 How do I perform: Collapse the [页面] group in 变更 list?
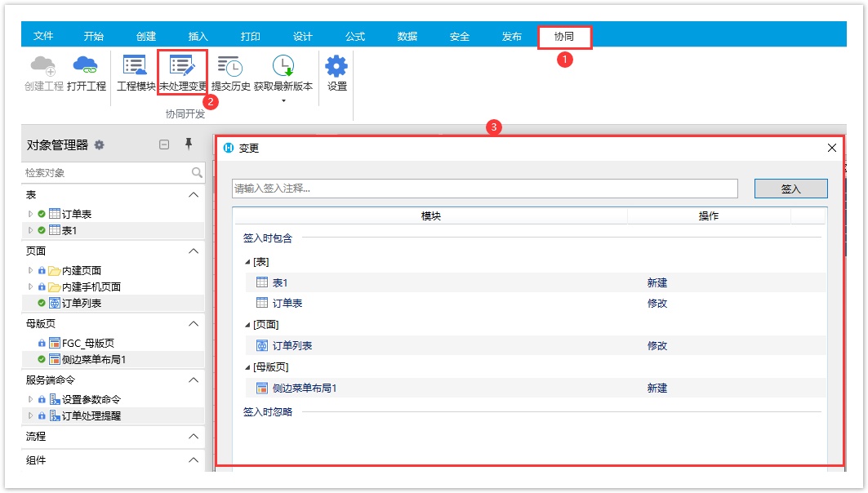248,325
